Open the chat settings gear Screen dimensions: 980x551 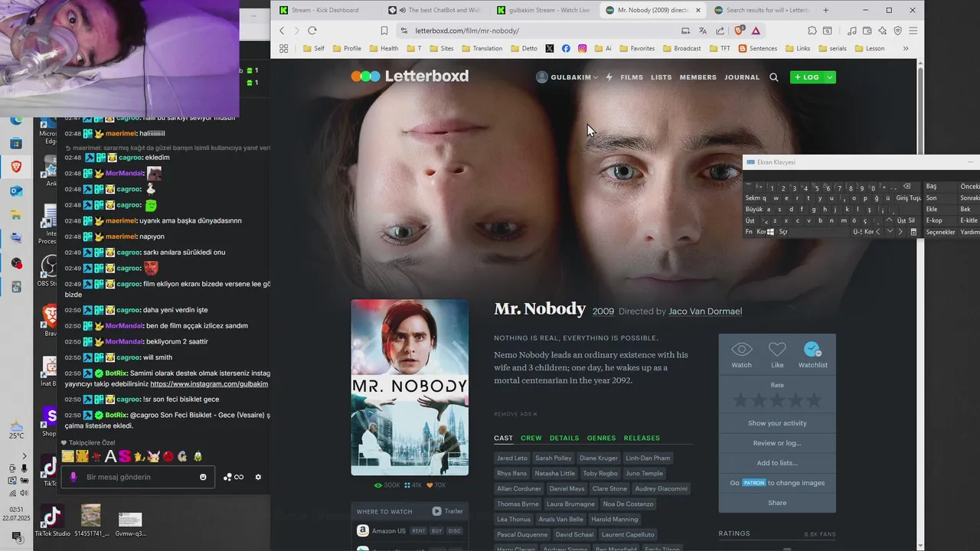258,477
